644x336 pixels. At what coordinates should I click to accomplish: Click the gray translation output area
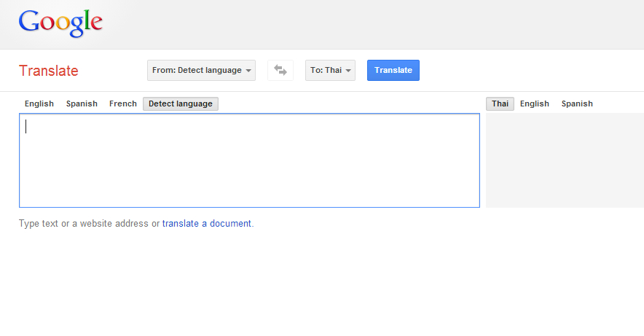[x=565, y=160]
